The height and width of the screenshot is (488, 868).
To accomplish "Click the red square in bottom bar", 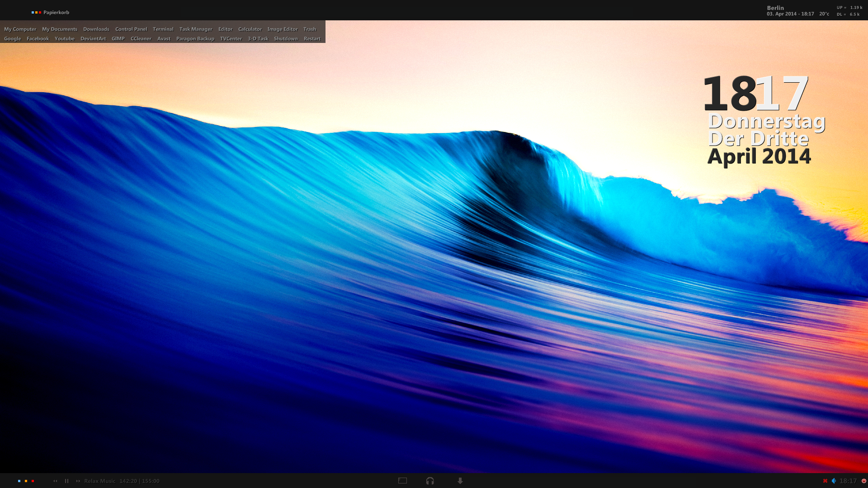I will pos(33,481).
